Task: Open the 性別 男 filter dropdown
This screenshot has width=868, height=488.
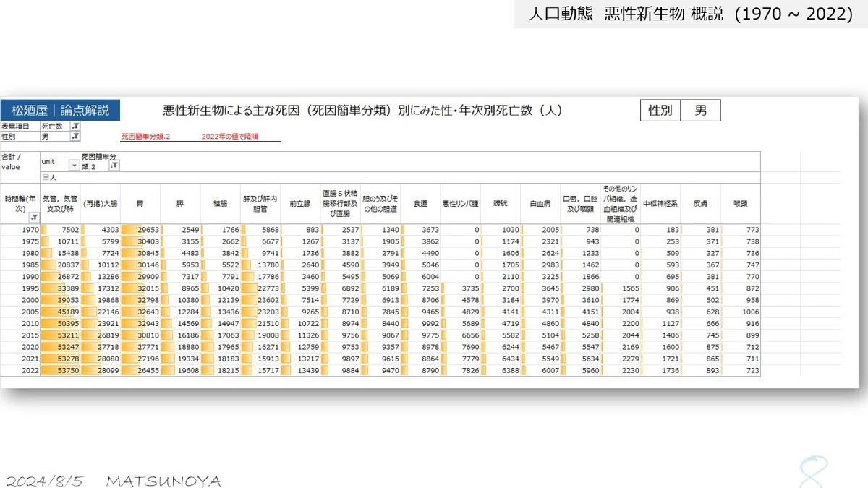Action: [x=76, y=136]
